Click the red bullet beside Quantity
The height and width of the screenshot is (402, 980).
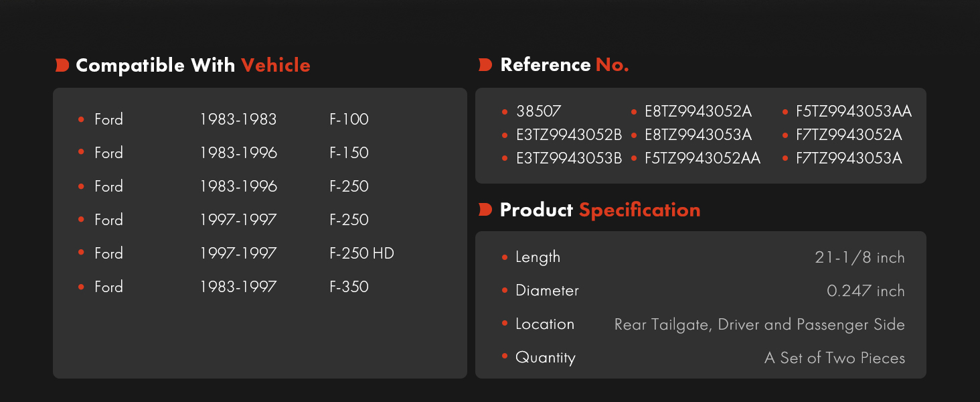point(505,357)
